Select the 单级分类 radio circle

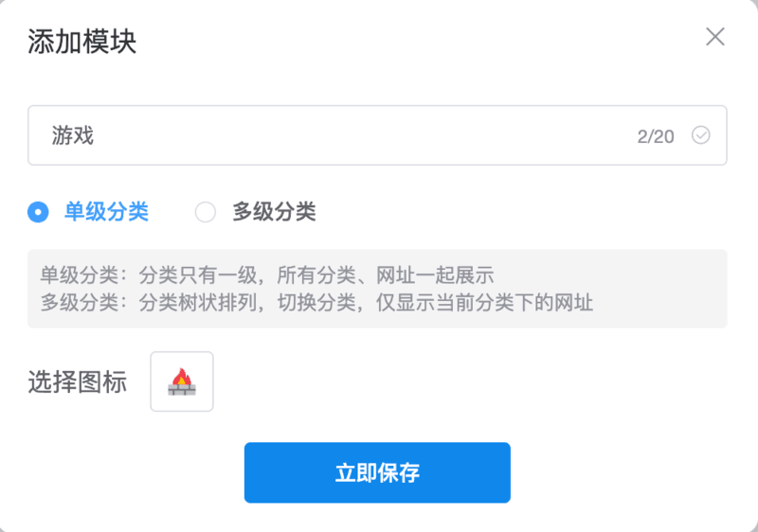[x=38, y=212]
